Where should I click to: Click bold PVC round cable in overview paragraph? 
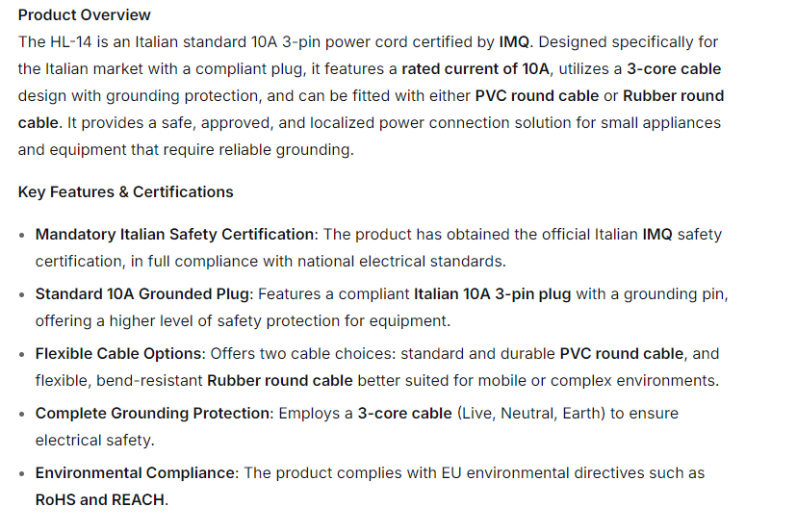point(536,95)
